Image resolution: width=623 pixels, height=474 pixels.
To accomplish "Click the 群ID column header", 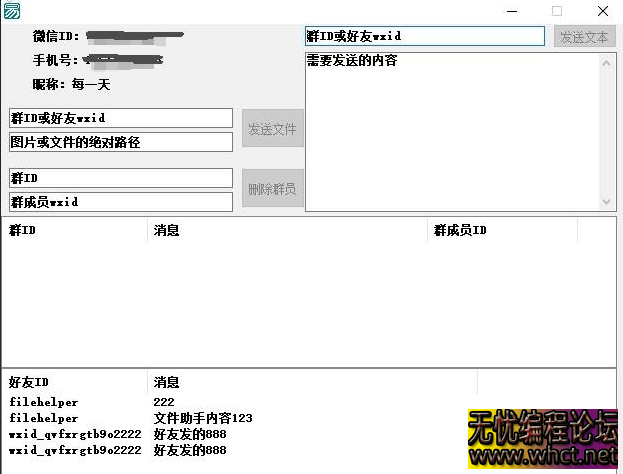I will click(x=75, y=230).
